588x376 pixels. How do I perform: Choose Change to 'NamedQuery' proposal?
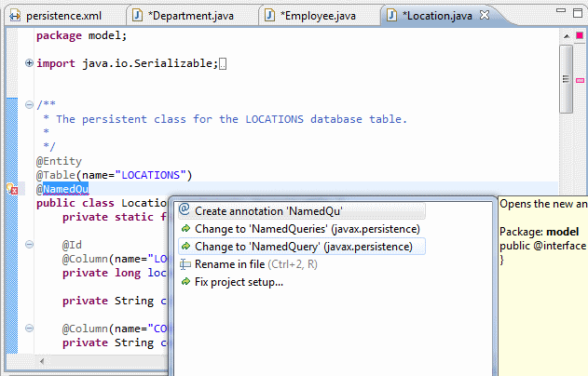tap(302, 247)
